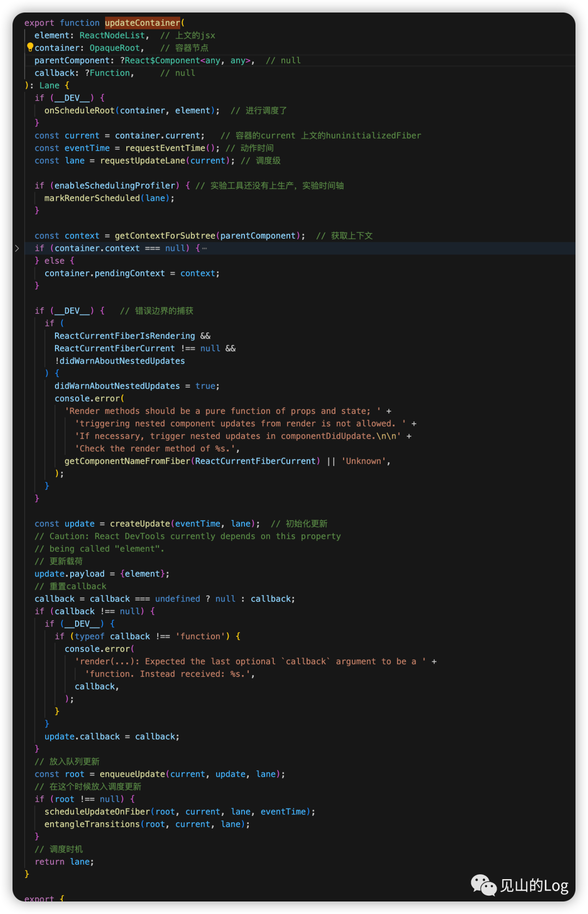This screenshot has height=914, width=588.
Task: Click the '// 进行调度了' comment
Action: tap(259, 111)
